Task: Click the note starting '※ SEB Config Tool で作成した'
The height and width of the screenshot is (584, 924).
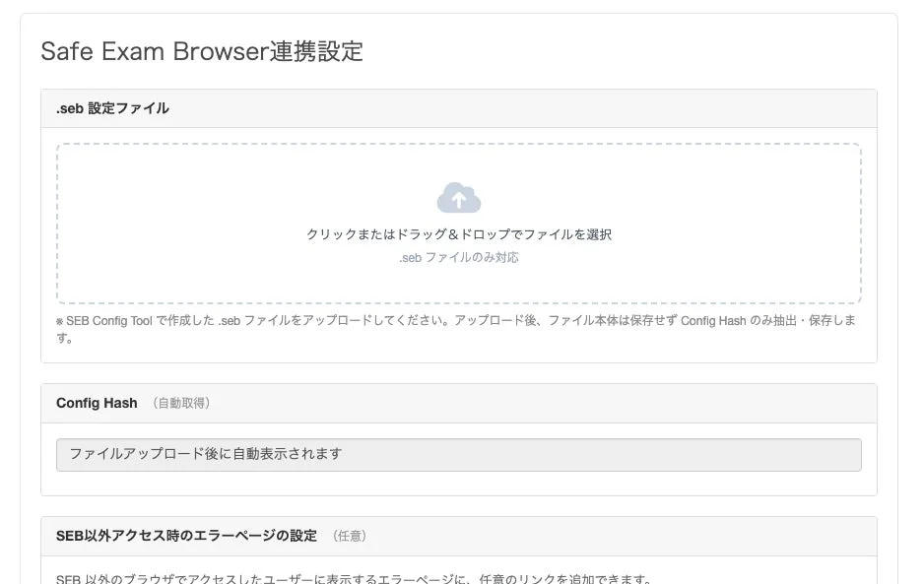Action: click(x=456, y=329)
